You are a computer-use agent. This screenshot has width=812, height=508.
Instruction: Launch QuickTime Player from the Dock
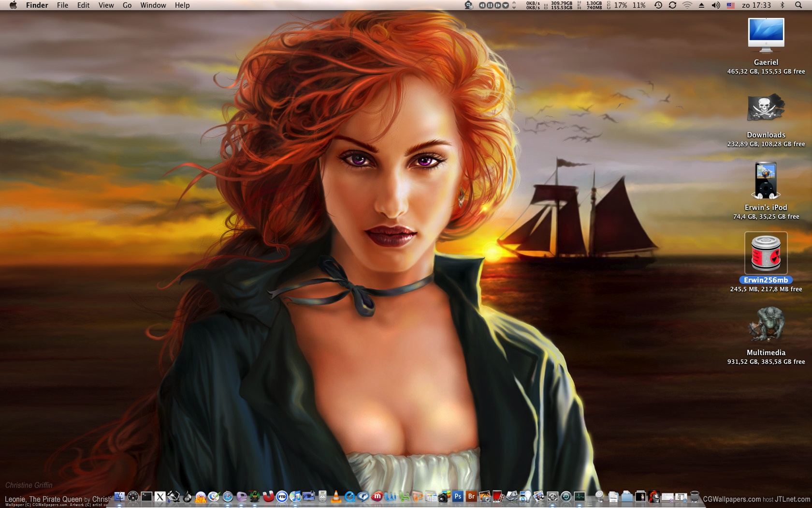(349, 497)
